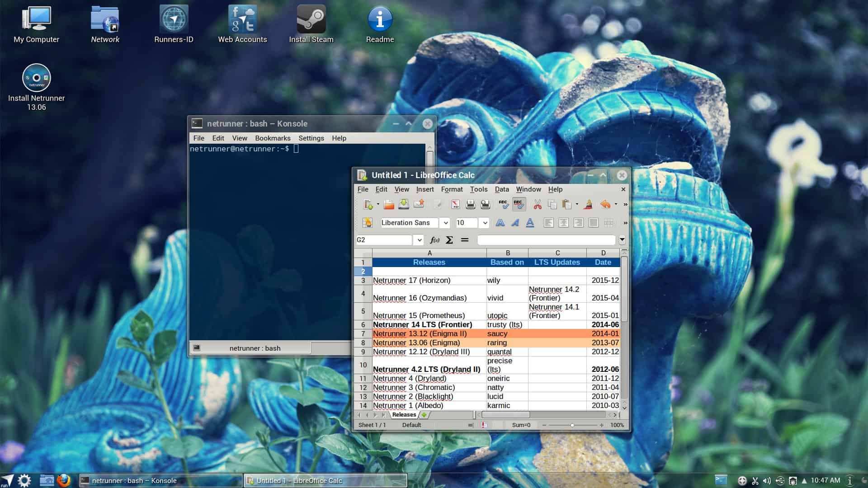Toggle bold text formatting
Viewport: 868px width, 488px height.
click(x=500, y=223)
